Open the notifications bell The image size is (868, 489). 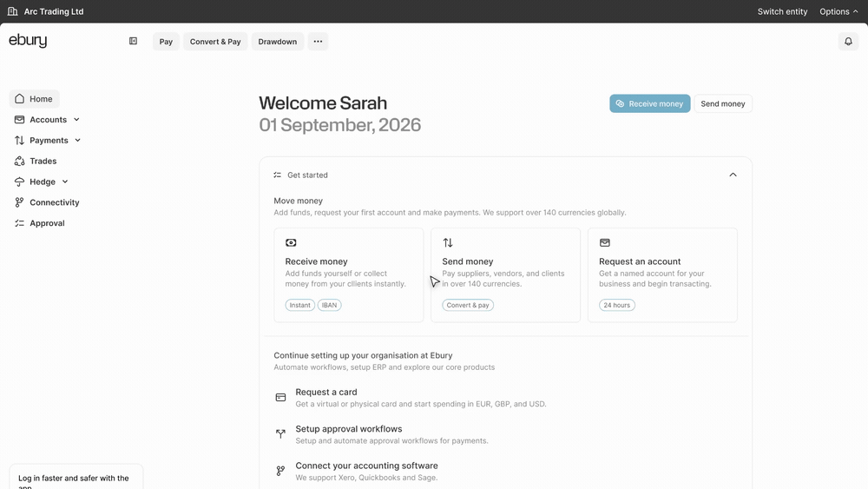click(x=848, y=42)
